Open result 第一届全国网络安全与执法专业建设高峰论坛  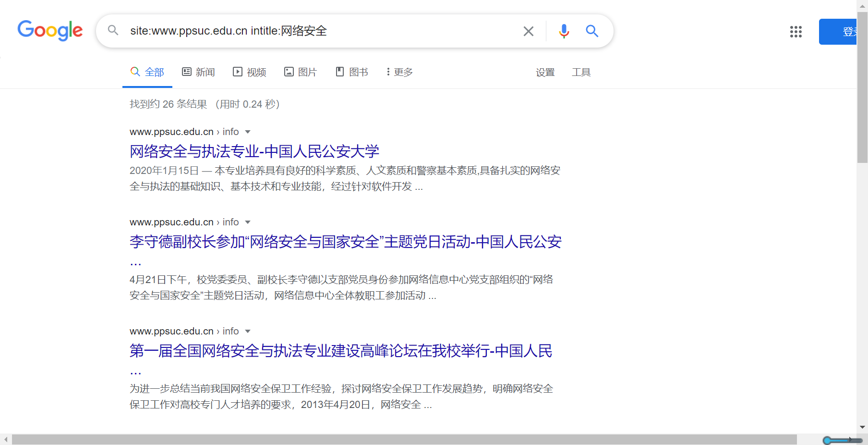(x=341, y=351)
